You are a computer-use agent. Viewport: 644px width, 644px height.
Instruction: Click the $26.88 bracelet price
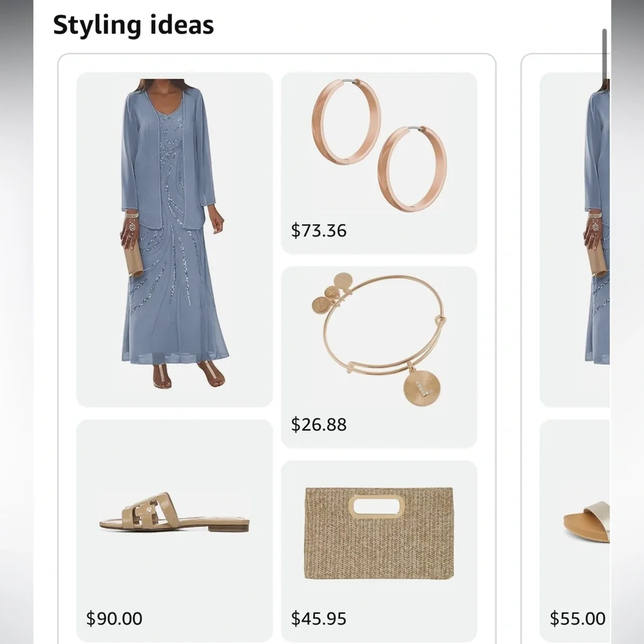coord(319,424)
